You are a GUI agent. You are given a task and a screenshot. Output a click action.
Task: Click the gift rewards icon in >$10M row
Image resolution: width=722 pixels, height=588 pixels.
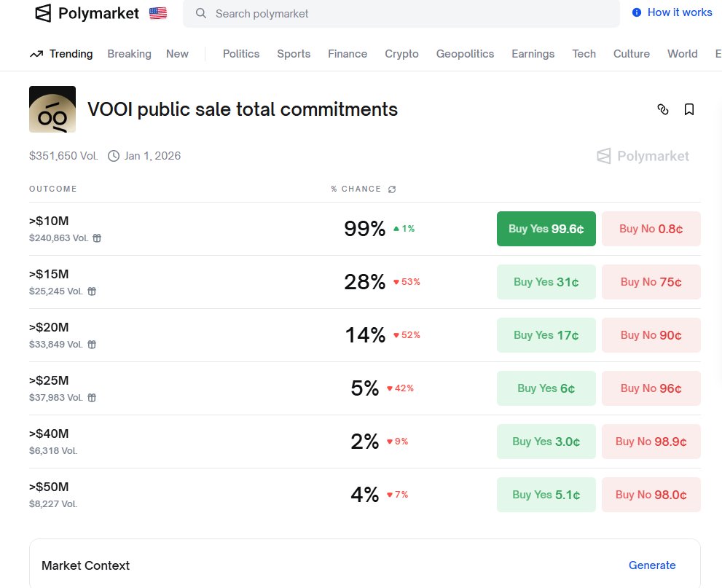[x=97, y=238]
